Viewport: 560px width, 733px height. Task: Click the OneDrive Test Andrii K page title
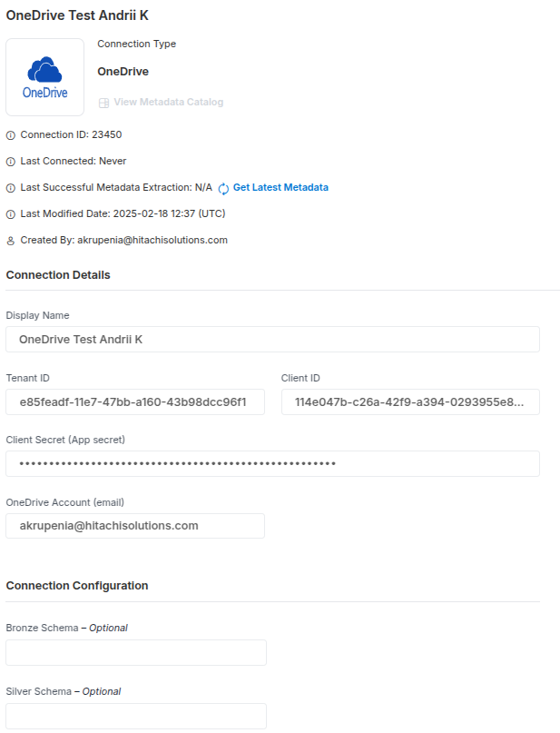click(77, 15)
